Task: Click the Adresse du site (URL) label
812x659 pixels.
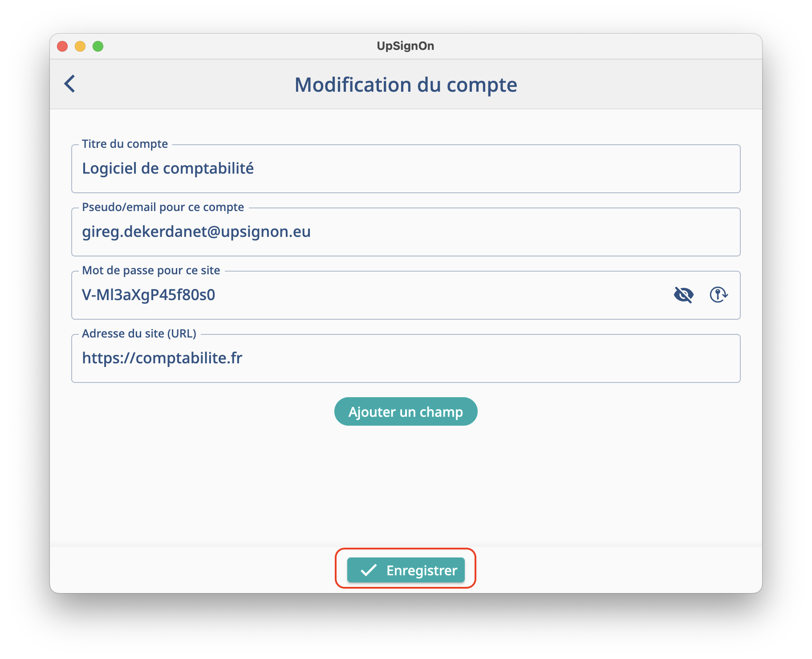Action: click(139, 334)
